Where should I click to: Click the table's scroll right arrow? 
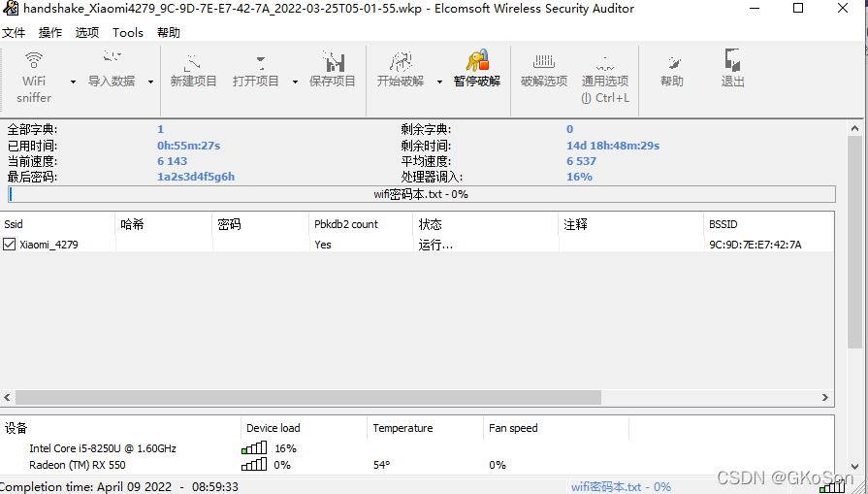tap(825, 398)
